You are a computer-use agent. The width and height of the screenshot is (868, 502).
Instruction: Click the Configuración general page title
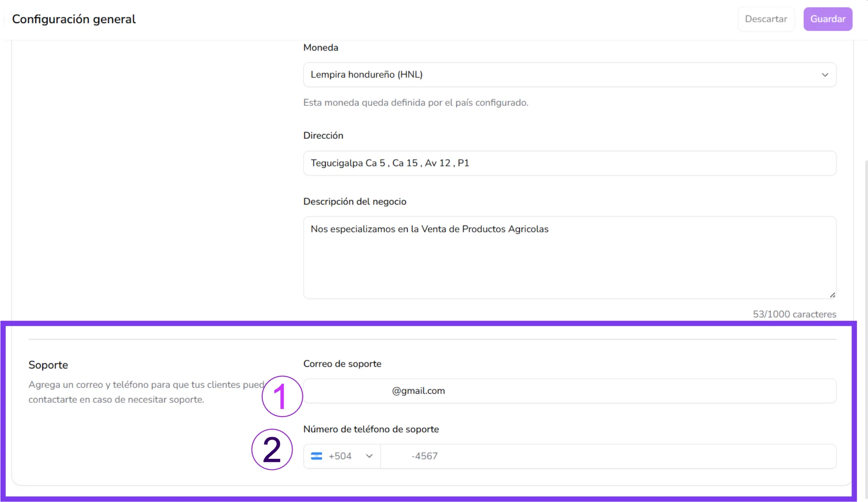(x=74, y=19)
